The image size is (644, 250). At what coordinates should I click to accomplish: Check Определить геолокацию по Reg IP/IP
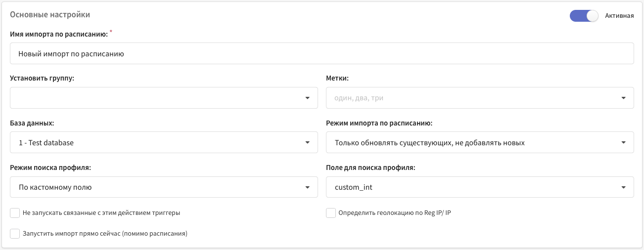point(331,213)
